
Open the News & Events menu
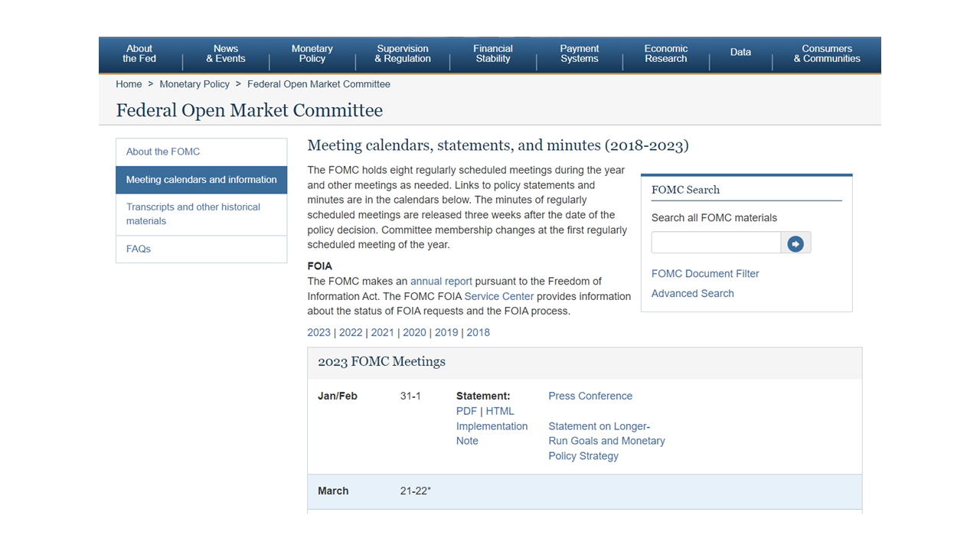[226, 54]
